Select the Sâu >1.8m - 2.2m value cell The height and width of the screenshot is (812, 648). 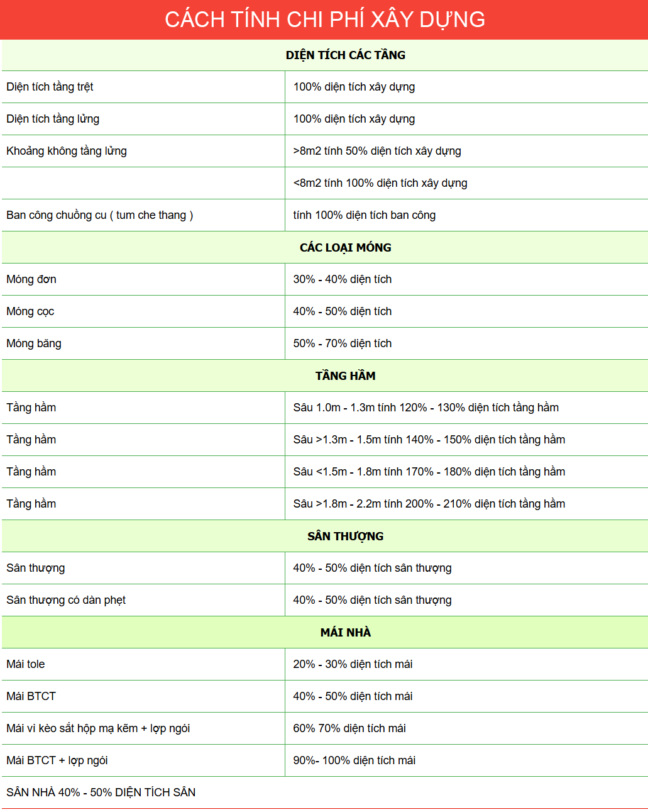[x=429, y=504]
